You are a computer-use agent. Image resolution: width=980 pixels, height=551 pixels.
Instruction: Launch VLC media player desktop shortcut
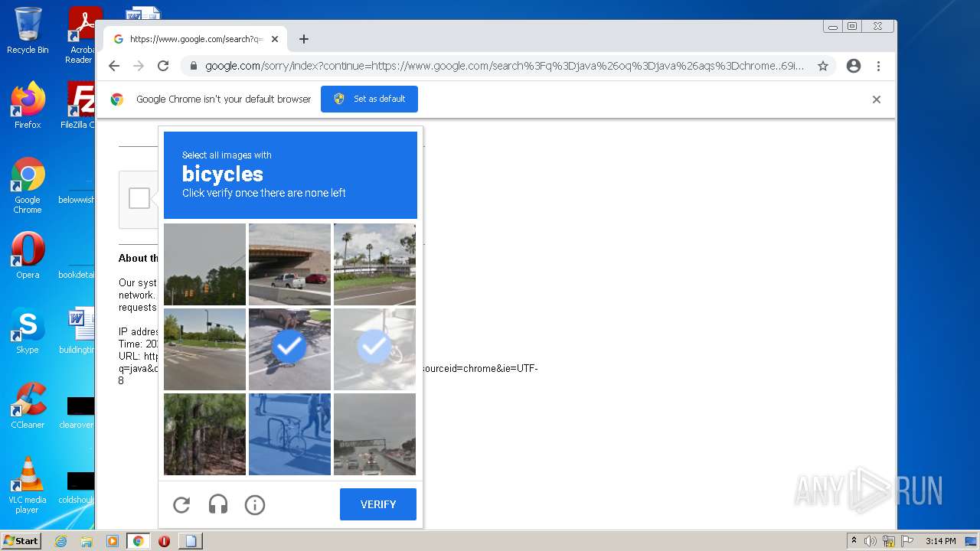coord(28,484)
